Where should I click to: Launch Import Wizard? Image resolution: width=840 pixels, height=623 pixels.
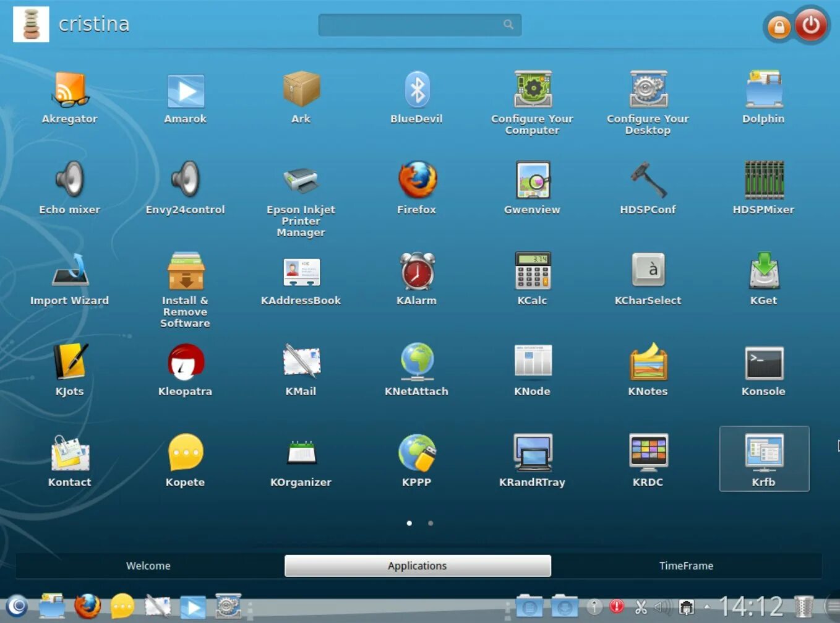coord(70,279)
